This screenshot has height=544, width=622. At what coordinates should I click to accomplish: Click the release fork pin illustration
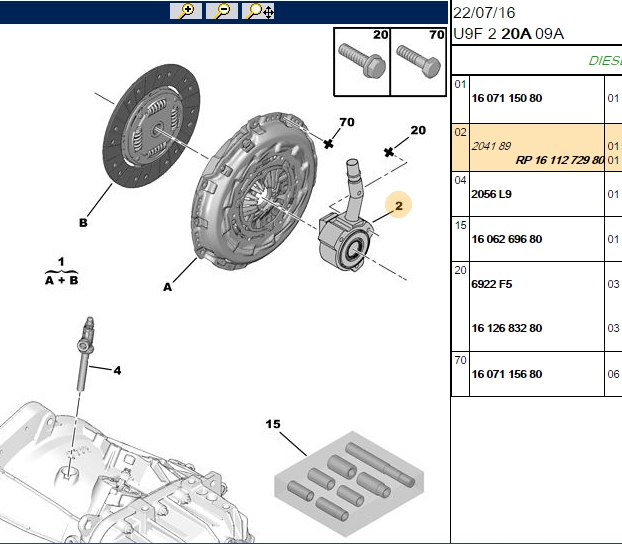pyautogui.click(x=85, y=353)
